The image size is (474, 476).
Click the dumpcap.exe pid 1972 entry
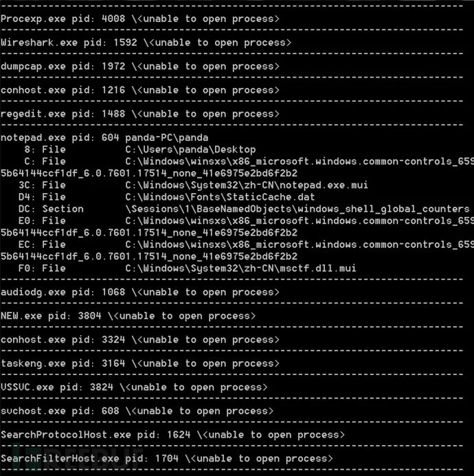(139, 66)
